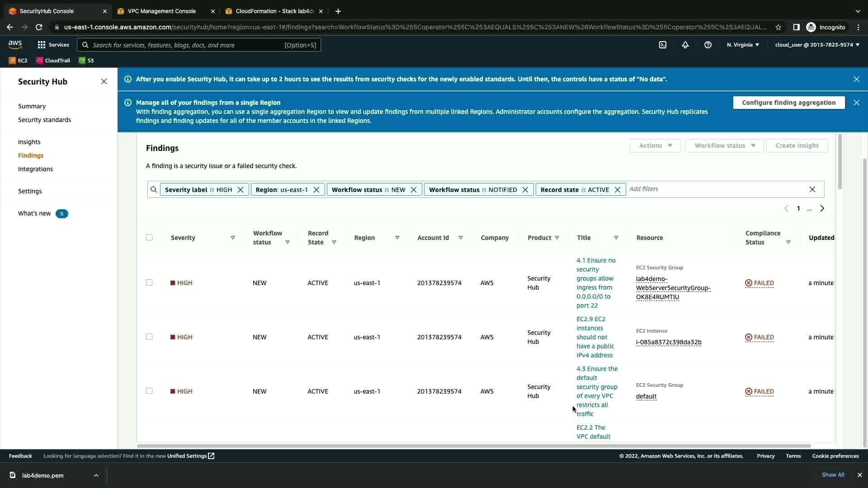The height and width of the screenshot is (488, 868).
Task: Remove the Severity label HIGH filter
Action: tap(241, 190)
